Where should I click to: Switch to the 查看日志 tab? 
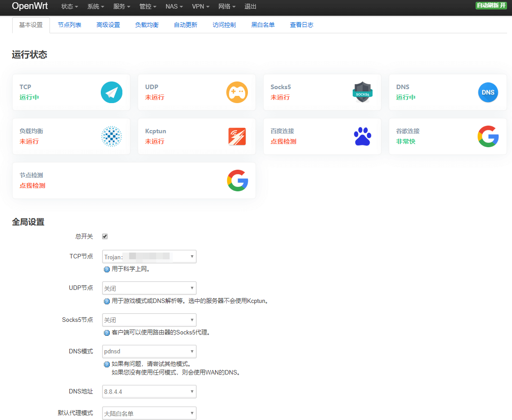click(301, 25)
